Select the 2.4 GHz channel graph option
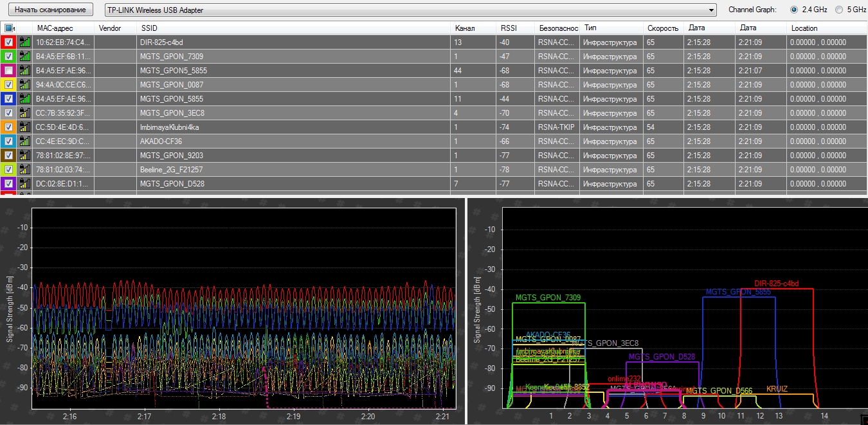The width and height of the screenshot is (868, 425). pos(793,10)
